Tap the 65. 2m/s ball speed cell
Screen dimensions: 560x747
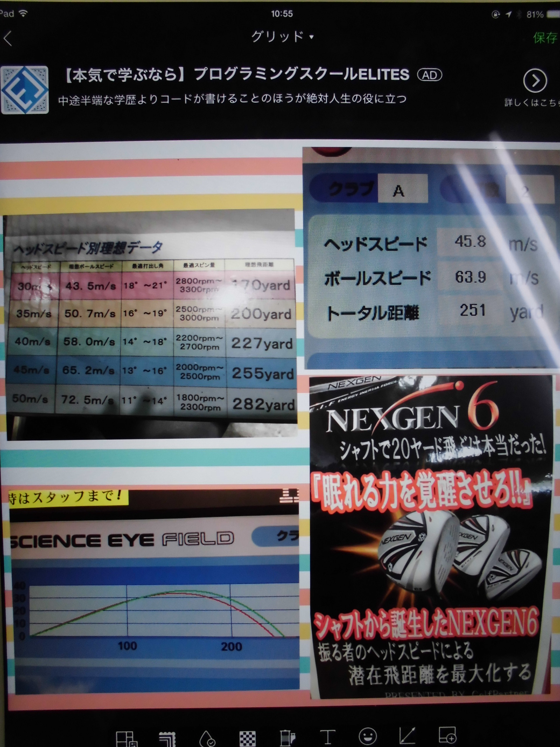(88, 371)
